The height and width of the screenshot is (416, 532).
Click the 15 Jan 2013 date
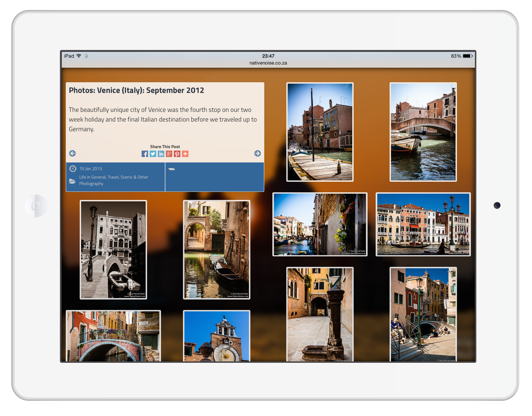(90, 168)
